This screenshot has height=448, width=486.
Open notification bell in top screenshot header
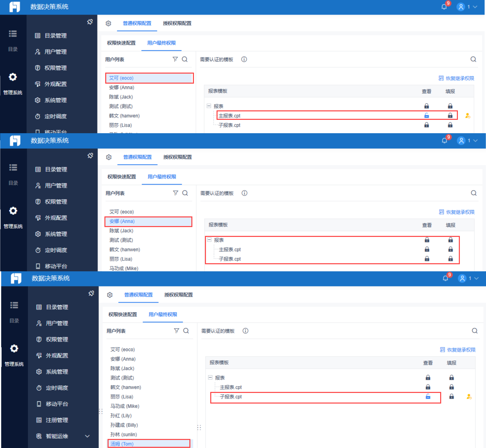tap(444, 7)
